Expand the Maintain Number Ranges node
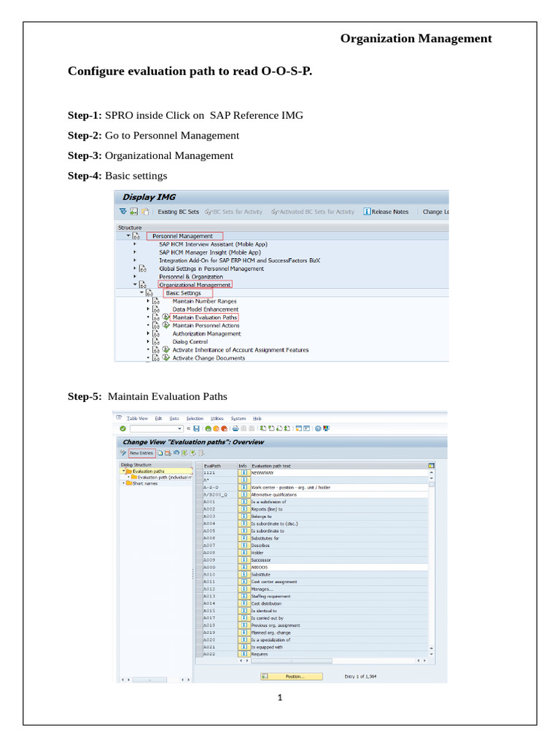The height and width of the screenshot is (747, 560). tap(148, 301)
